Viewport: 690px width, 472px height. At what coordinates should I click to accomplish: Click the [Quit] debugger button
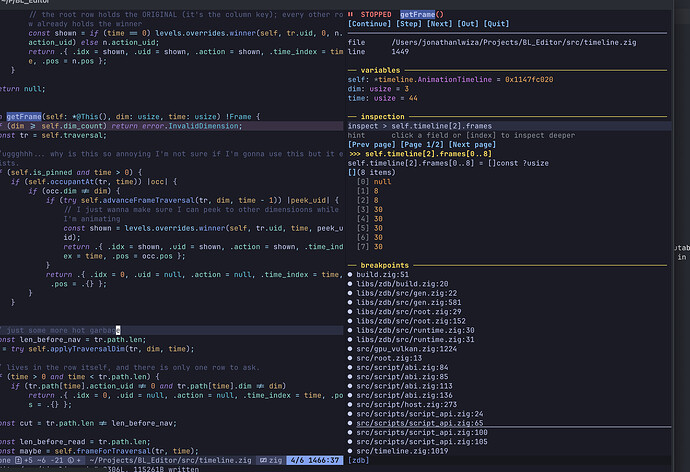(x=496, y=24)
